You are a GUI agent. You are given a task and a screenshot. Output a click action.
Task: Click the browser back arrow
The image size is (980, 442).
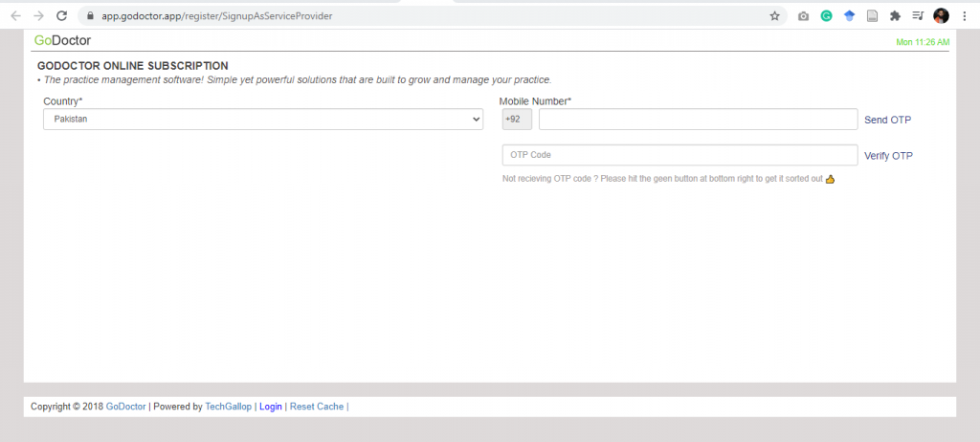click(x=15, y=15)
